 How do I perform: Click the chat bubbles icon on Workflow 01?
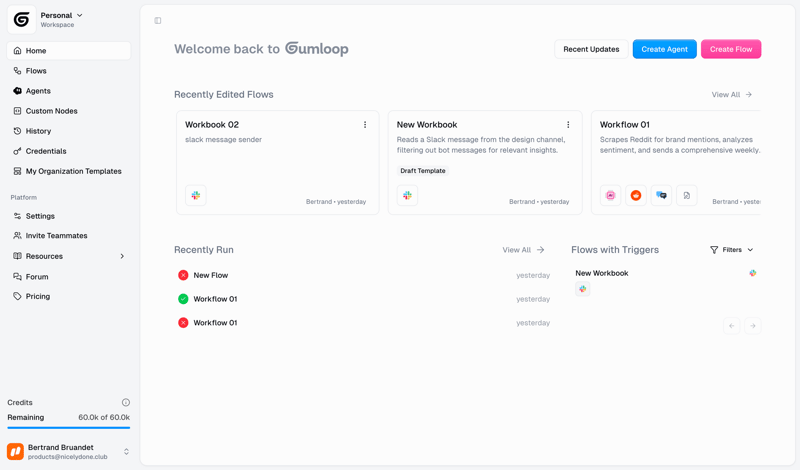point(661,195)
